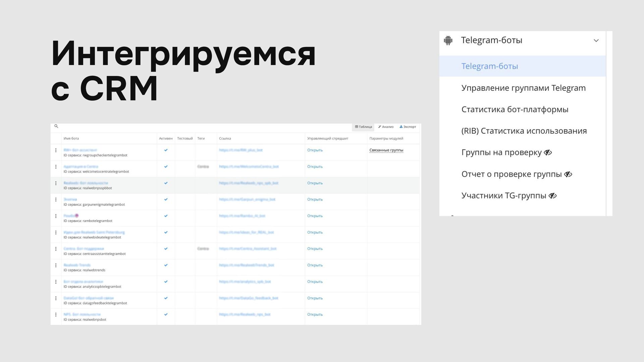This screenshot has width=644, height=362.
Task: Toggle active checkmark for garpunenigmatelegrambot
Action: 166,199
